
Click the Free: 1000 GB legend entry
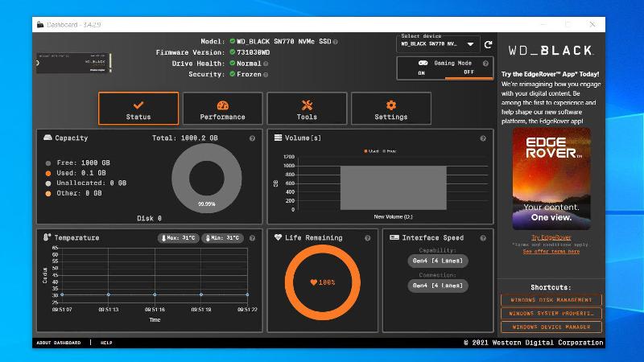tap(78, 163)
